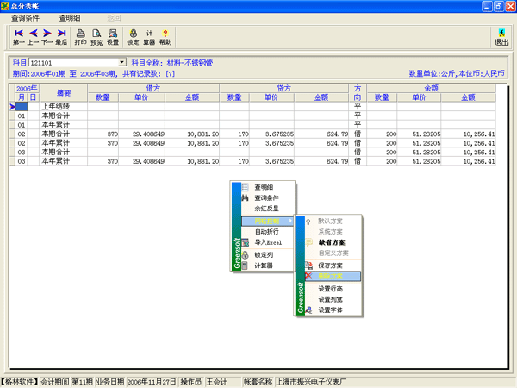517x388 pixels.
Task: Click the 上年结转 row summary cell
Action: tap(63, 106)
